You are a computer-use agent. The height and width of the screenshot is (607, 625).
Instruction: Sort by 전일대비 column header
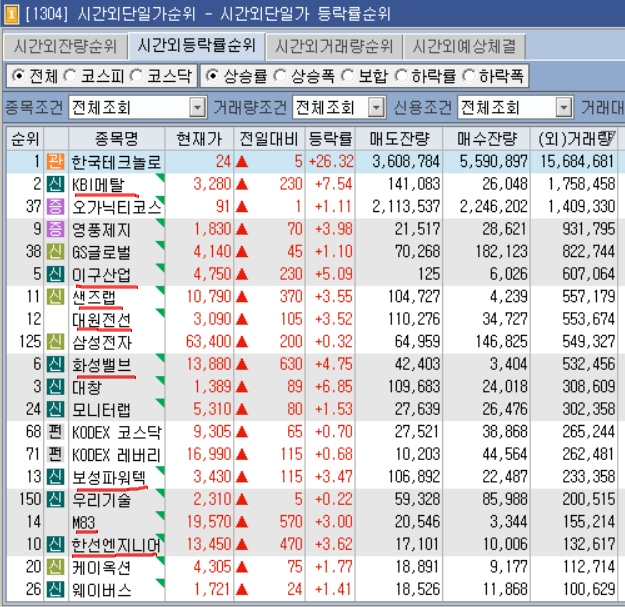(269, 139)
